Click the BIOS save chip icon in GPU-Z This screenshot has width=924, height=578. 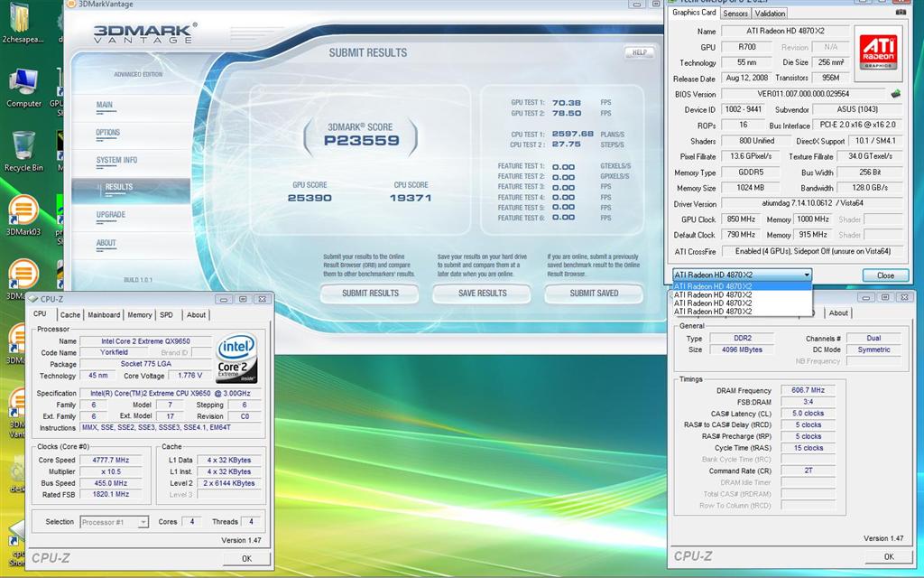[x=896, y=93]
